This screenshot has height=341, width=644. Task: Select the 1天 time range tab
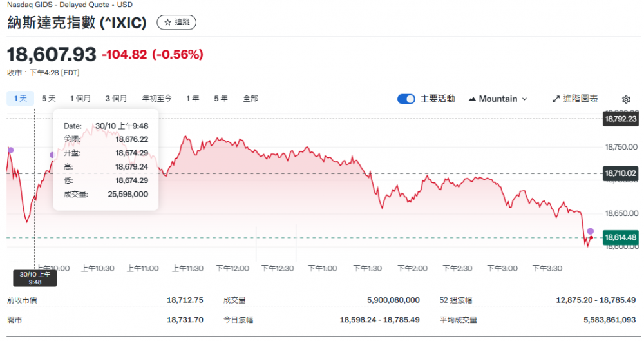click(x=20, y=99)
